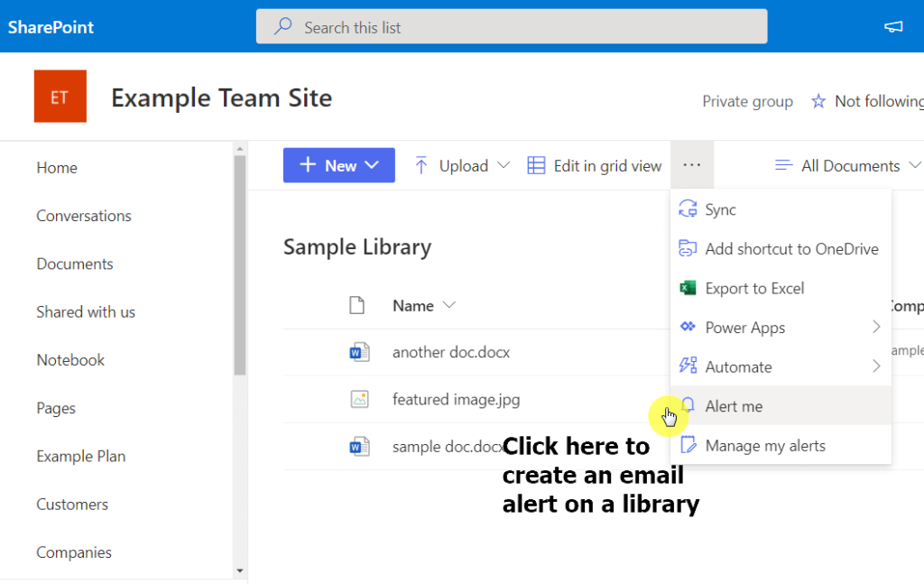Click the Alert me bell icon
Image resolution: width=924 pixels, height=584 pixels.
tap(688, 405)
